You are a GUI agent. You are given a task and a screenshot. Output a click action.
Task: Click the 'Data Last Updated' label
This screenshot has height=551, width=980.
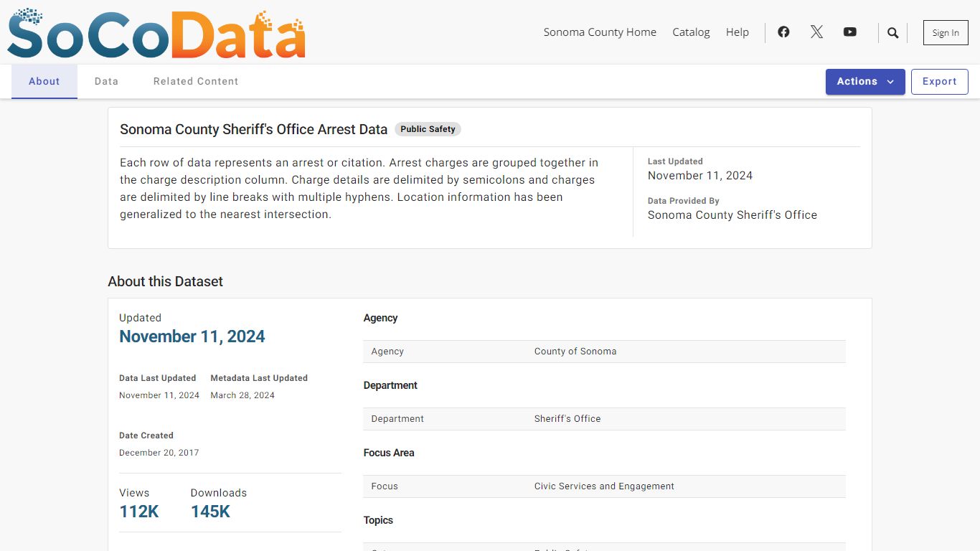tap(157, 378)
